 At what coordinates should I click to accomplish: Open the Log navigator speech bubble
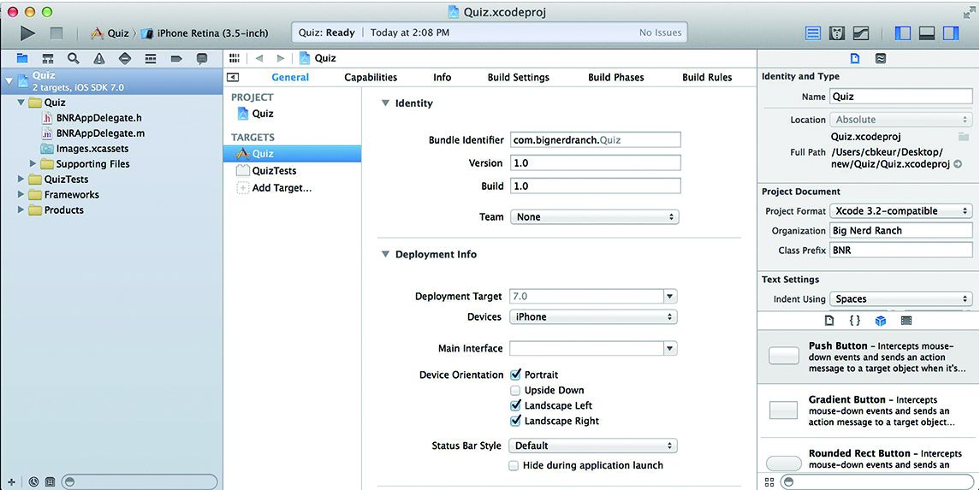tap(202, 59)
